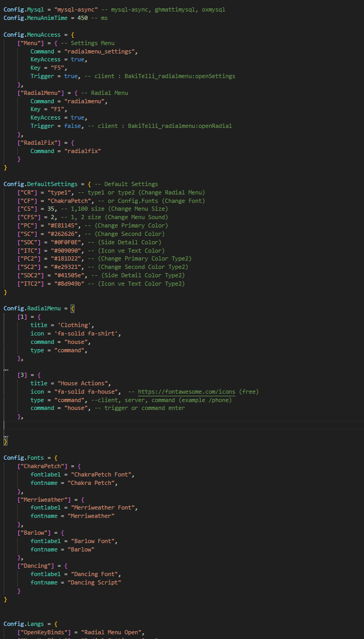Click the "Merriweather Font" fontlabel value

click(x=104, y=507)
